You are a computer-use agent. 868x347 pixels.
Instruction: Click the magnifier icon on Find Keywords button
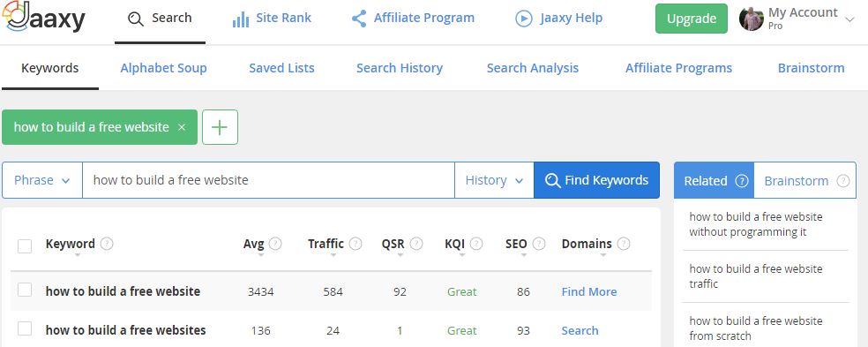[552, 180]
